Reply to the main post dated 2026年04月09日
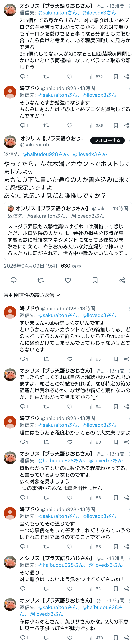136x644 pixels. pos(13,280)
